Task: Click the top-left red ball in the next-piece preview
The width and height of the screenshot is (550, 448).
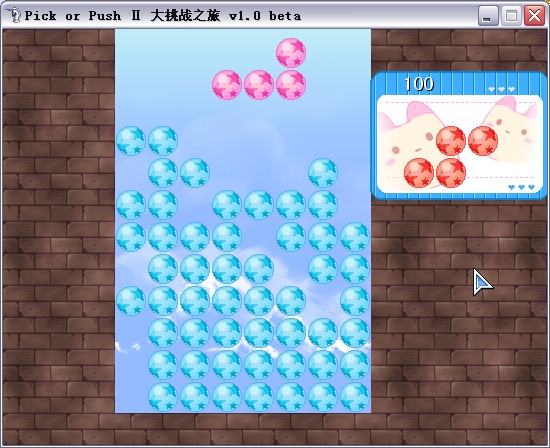Action: pos(451,141)
